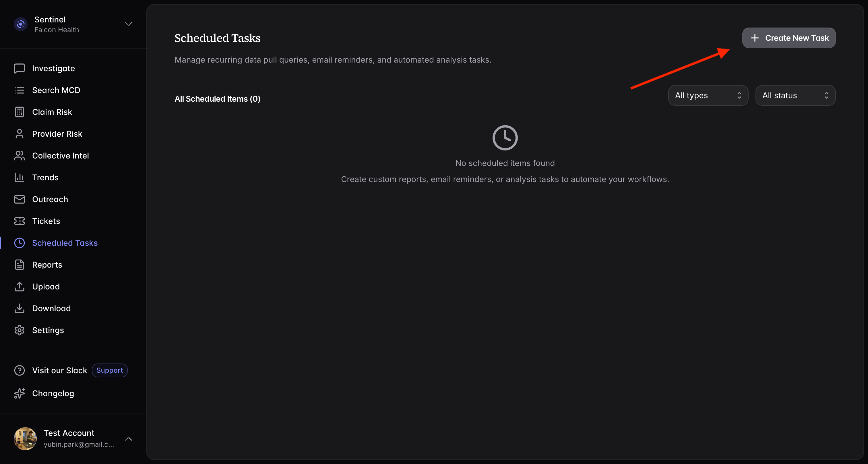
Task: Click the Claim Risk calculator icon
Action: [19, 112]
